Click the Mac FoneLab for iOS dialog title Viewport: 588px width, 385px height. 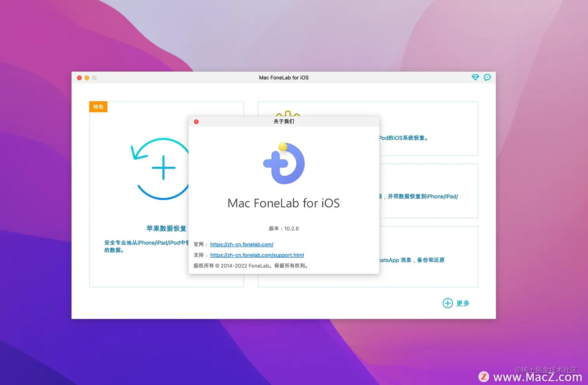coord(283,203)
